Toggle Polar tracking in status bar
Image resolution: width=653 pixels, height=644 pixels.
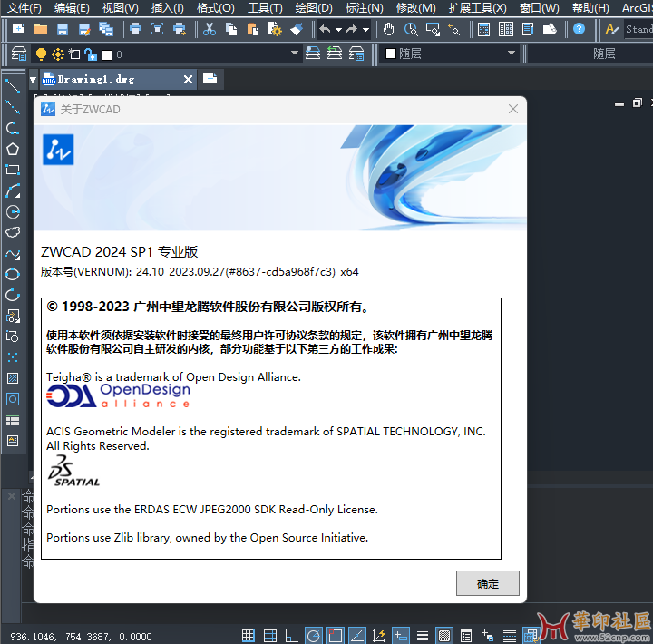tap(313, 636)
